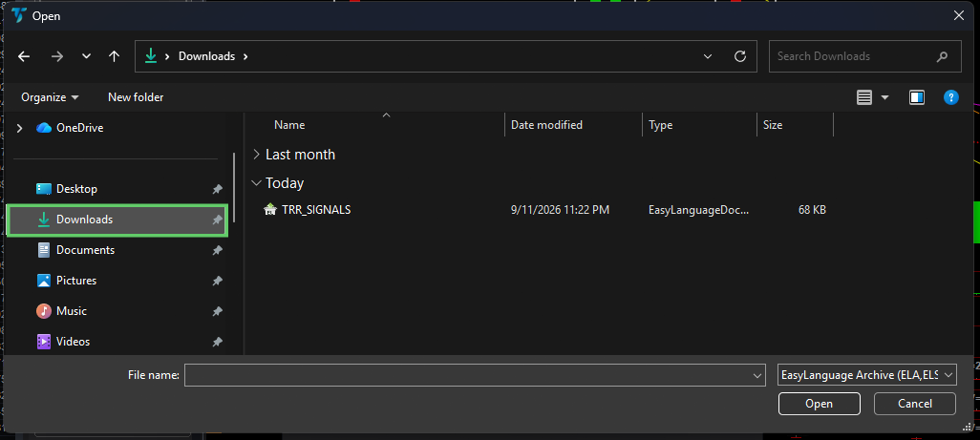Open Documents in the navigation pane
The height and width of the screenshot is (440, 980).
(85, 250)
